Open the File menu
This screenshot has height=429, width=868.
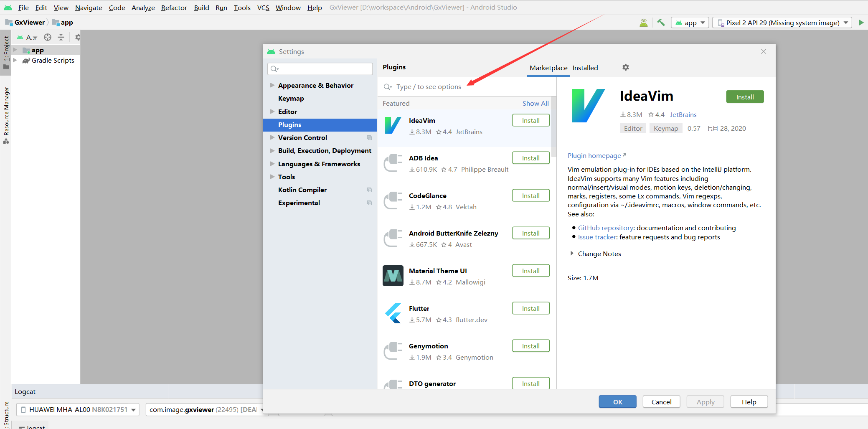pos(23,8)
